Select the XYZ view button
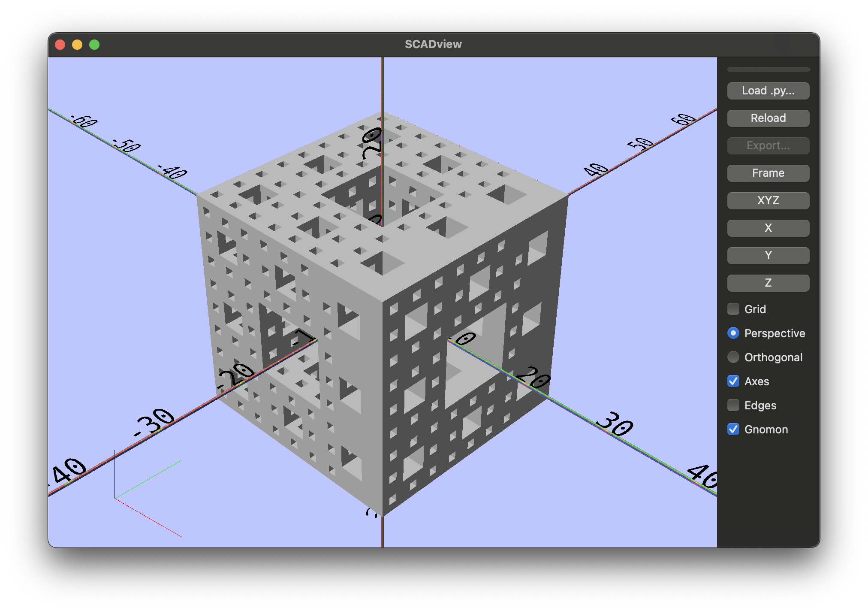 pos(768,200)
